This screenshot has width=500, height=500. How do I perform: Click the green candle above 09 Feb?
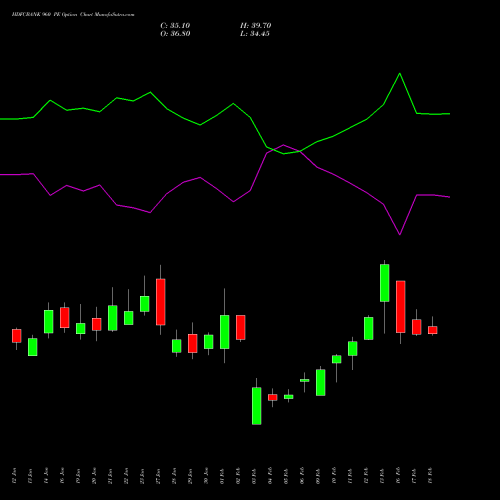pos(321,382)
